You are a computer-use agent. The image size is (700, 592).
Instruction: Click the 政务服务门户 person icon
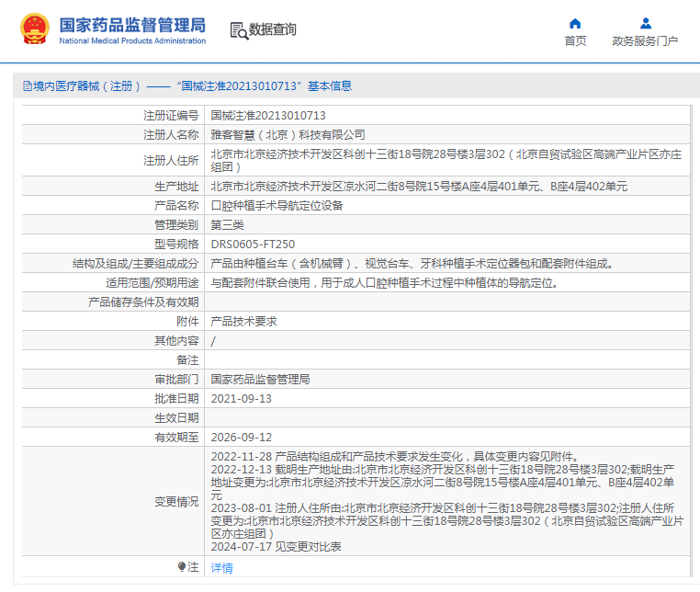pyautogui.click(x=646, y=23)
